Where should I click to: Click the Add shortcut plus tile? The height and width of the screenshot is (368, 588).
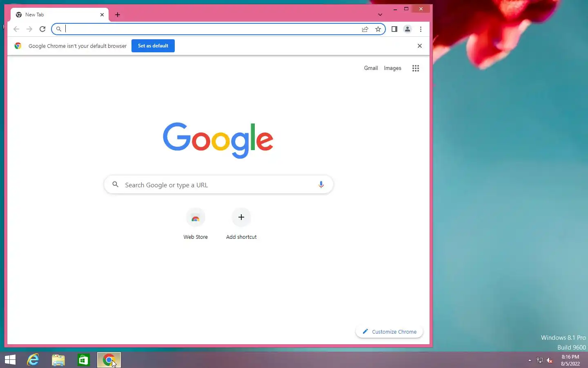[241, 224]
